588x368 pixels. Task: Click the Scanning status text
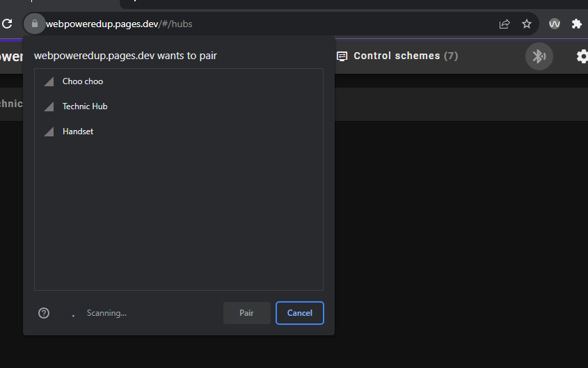tap(106, 313)
